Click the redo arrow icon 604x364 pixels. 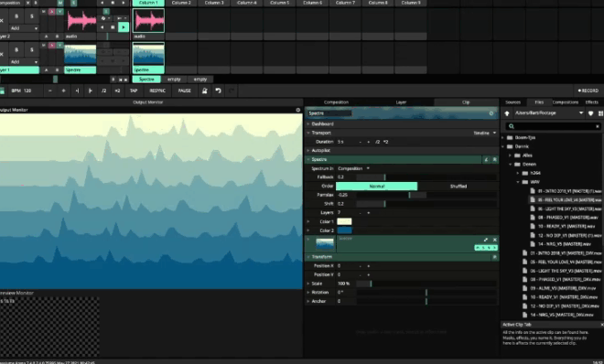(x=232, y=91)
